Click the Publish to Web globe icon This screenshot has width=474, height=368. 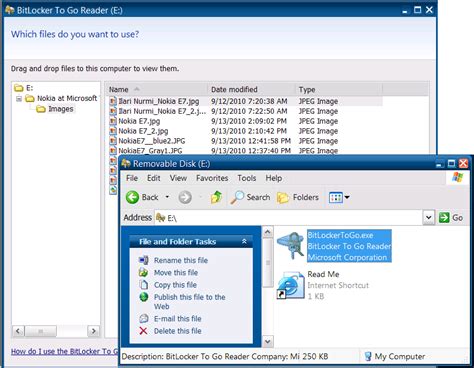point(144,297)
